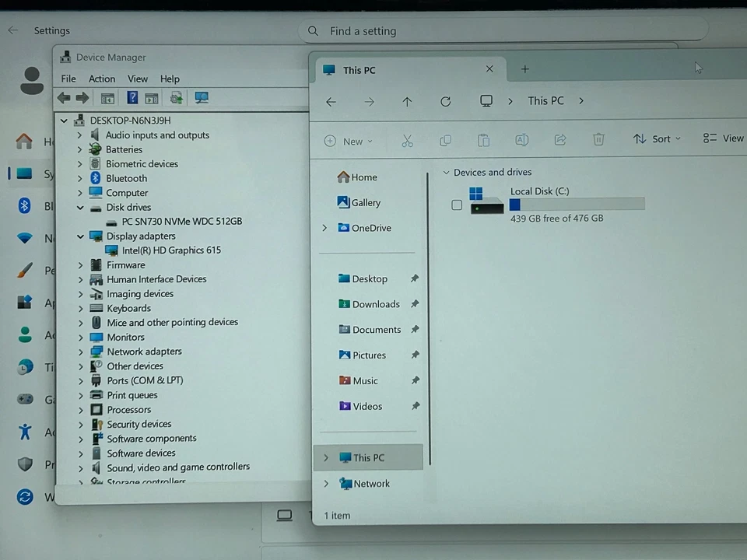Viewport: 747px width, 560px height.
Task: Go back using Settings back arrow
Action: click(13, 30)
